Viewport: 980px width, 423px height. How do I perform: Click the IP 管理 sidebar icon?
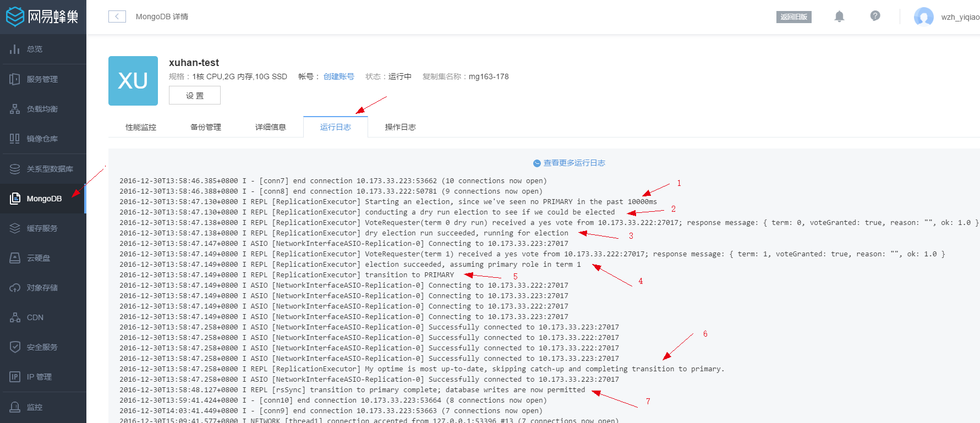15,377
